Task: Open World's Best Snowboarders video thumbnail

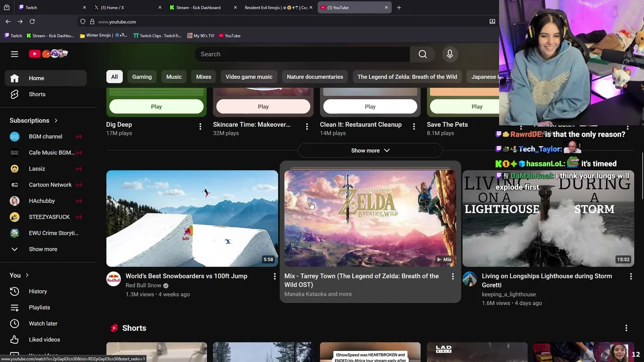Action: click(192, 218)
